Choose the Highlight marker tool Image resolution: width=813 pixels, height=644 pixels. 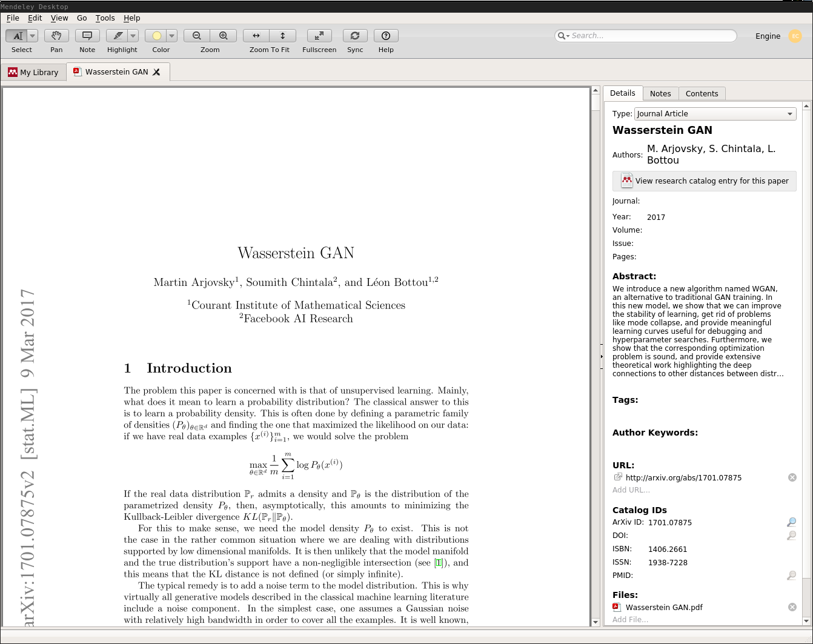[x=118, y=36]
